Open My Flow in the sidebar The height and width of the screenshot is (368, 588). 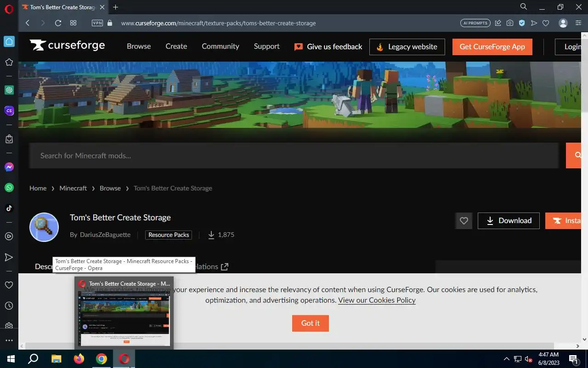click(x=9, y=257)
